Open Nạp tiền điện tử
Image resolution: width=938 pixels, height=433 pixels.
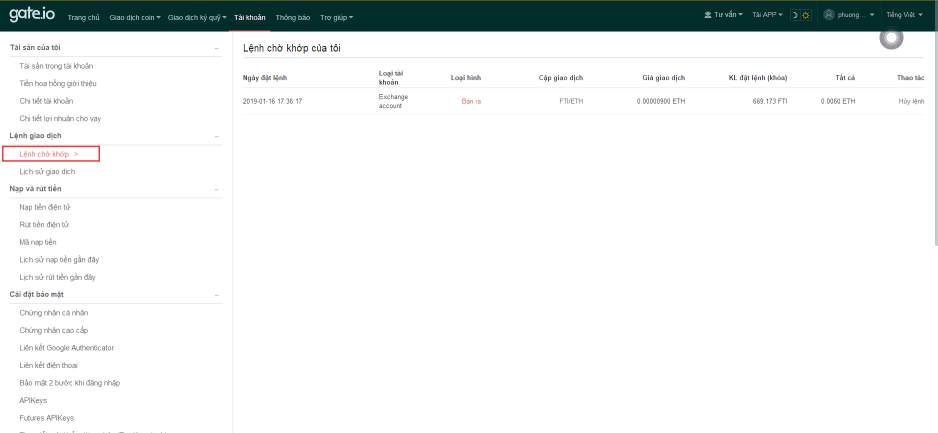[x=45, y=207]
